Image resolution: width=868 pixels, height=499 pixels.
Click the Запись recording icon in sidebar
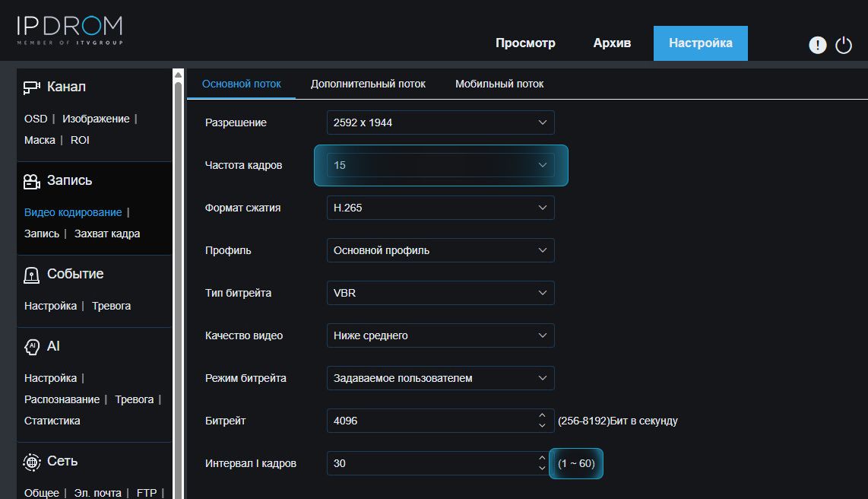pyautogui.click(x=31, y=181)
